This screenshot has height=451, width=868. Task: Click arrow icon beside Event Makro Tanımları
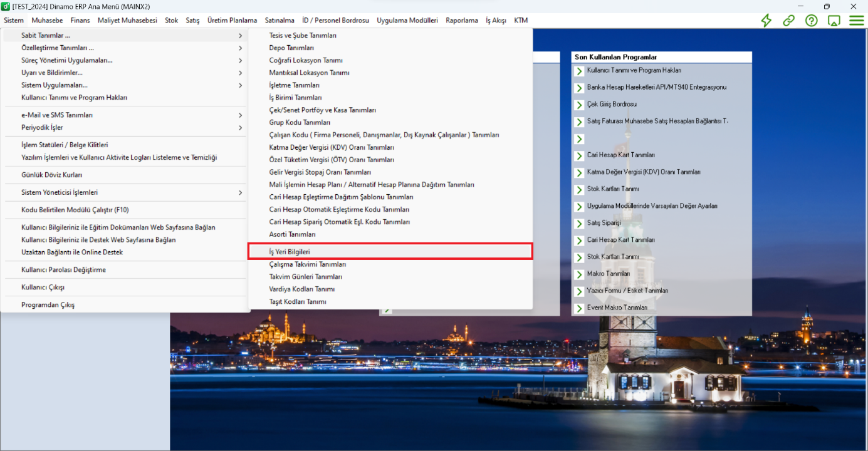579,308
